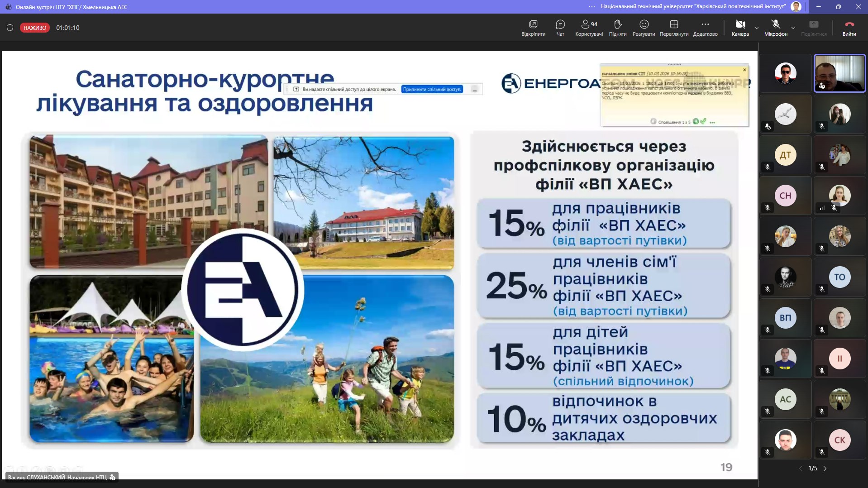Click the round Energoatom logo in photo collage

(243, 290)
